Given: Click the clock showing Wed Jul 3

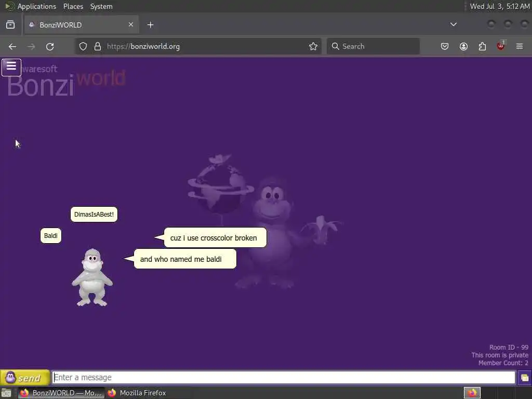Looking at the screenshot, I should (x=499, y=6).
